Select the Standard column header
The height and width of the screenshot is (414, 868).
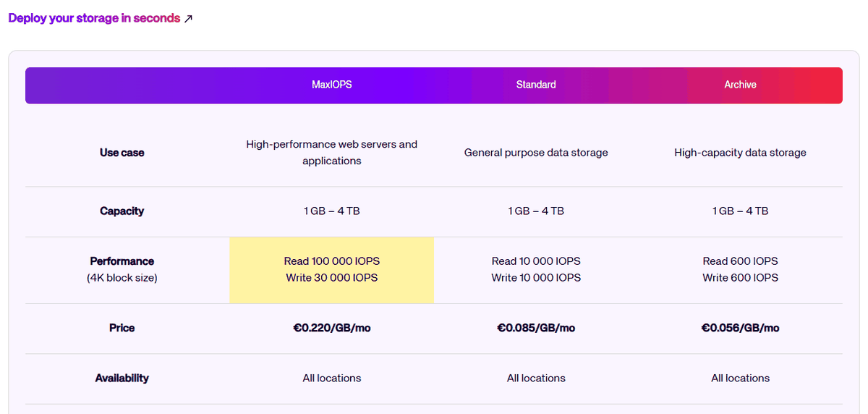pyautogui.click(x=536, y=85)
